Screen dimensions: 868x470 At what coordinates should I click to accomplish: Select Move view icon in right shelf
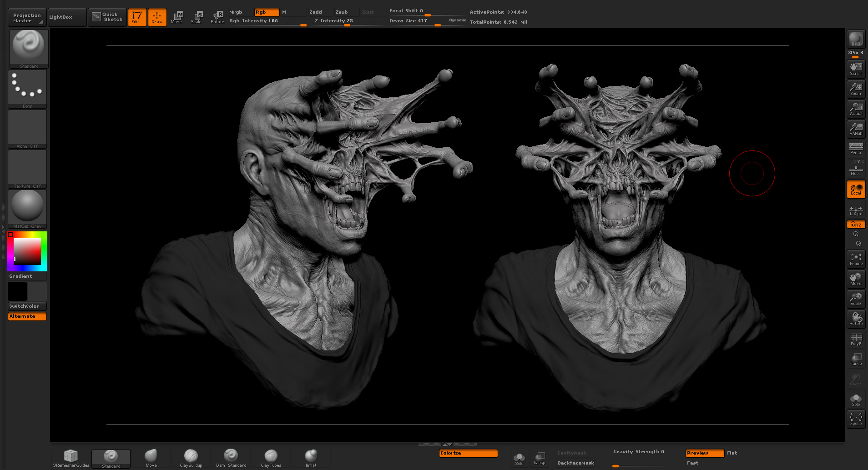click(x=856, y=279)
